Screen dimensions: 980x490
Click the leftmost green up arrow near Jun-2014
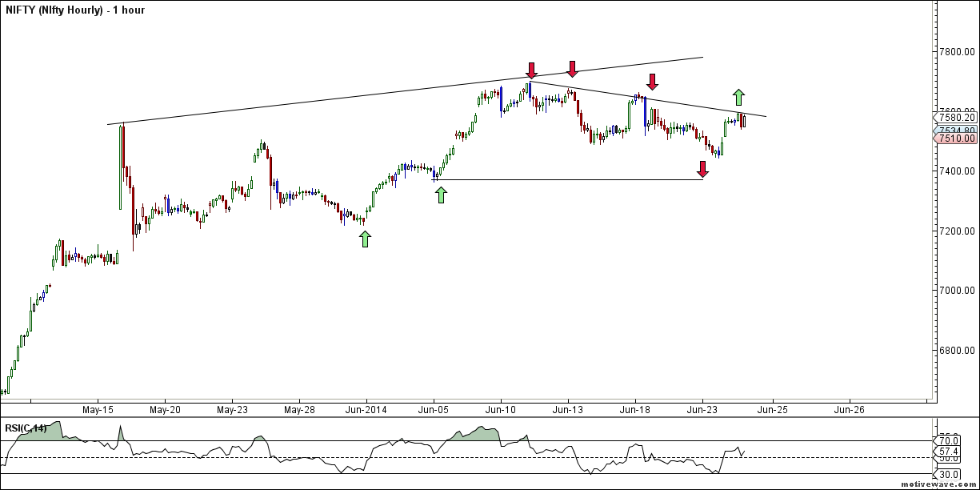tap(365, 239)
